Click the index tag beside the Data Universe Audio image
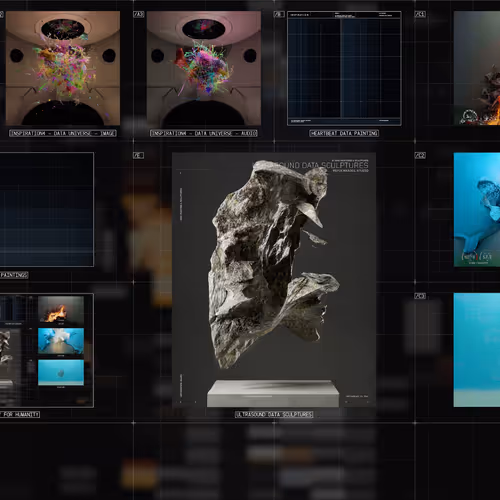The image size is (500, 500). coord(139,14)
